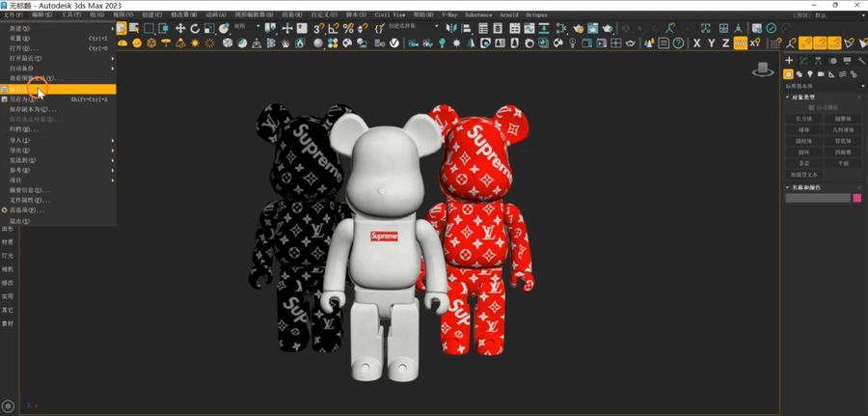Choose 另存为 from the File menu
Screen dimensions: 868x416
click(x=59, y=99)
